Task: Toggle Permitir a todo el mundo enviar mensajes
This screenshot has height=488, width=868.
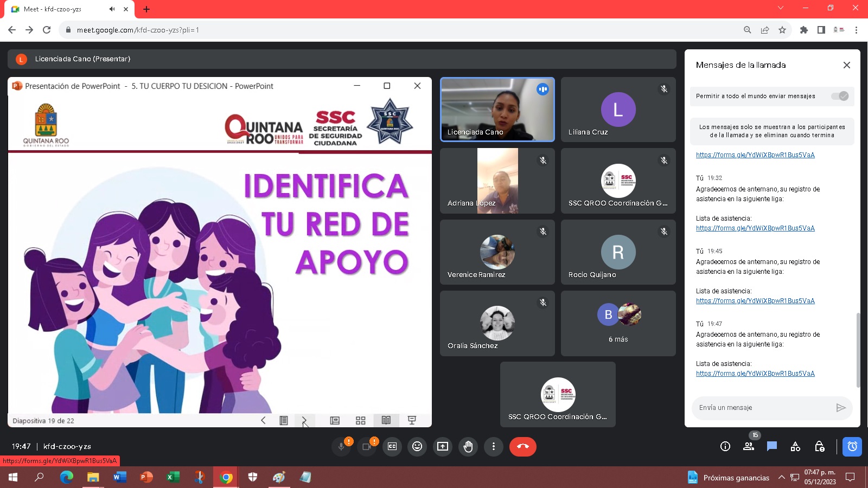Action: pyautogui.click(x=840, y=96)
